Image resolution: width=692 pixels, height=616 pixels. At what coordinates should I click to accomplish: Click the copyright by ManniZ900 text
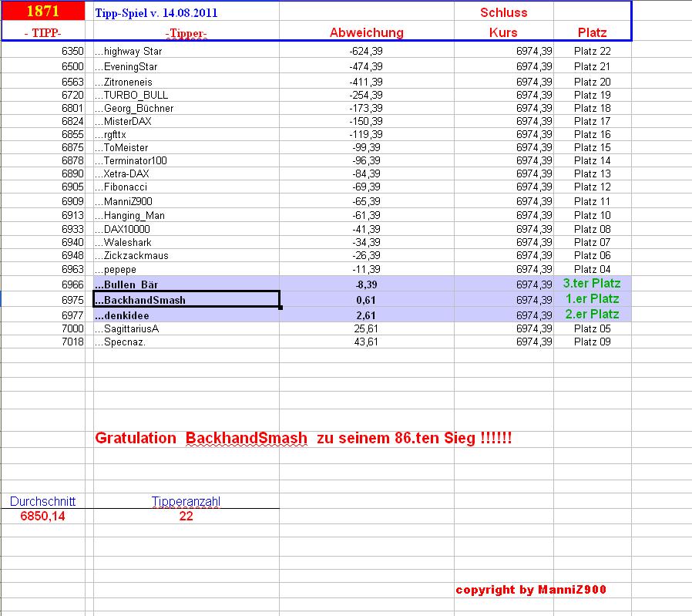[531, 590]
